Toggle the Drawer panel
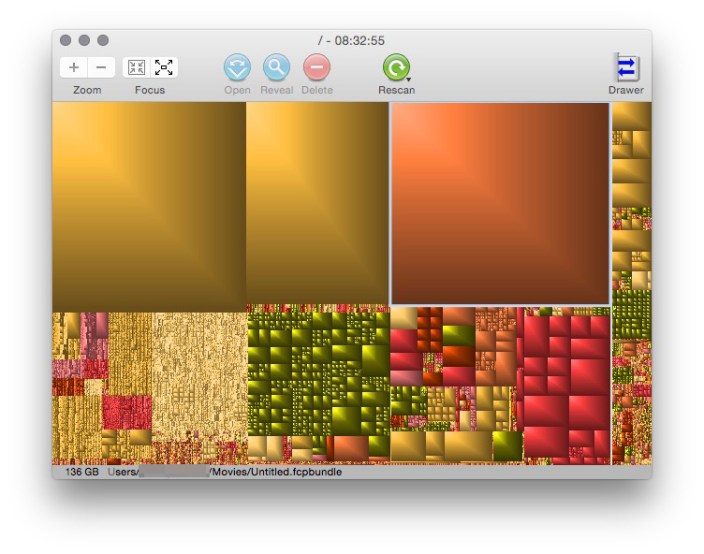 (626, 68)
